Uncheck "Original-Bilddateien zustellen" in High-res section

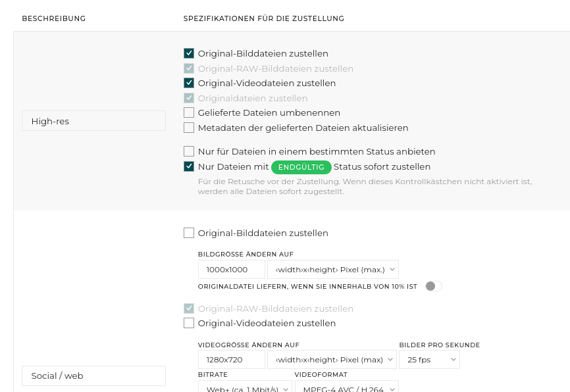coord(189,53)
